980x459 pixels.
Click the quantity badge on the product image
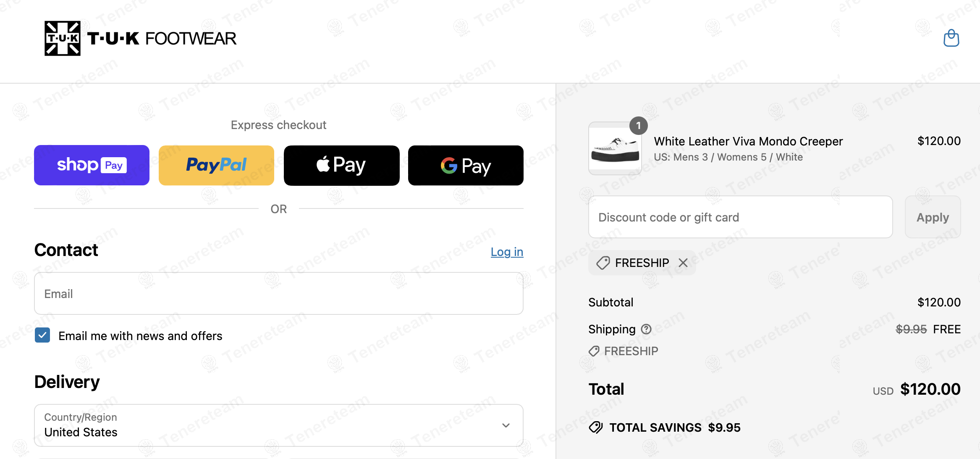coord(639,125)
